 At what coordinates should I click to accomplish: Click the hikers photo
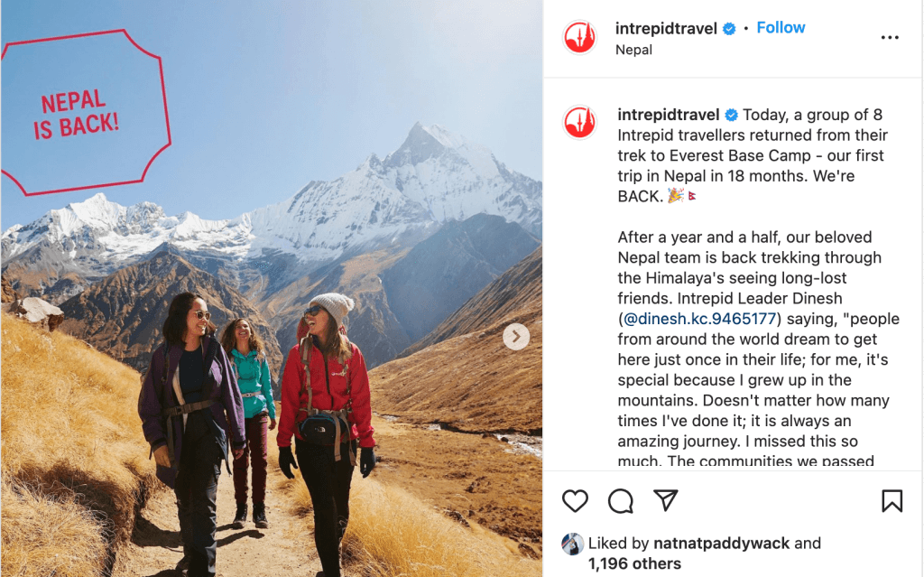pos(272,289)
